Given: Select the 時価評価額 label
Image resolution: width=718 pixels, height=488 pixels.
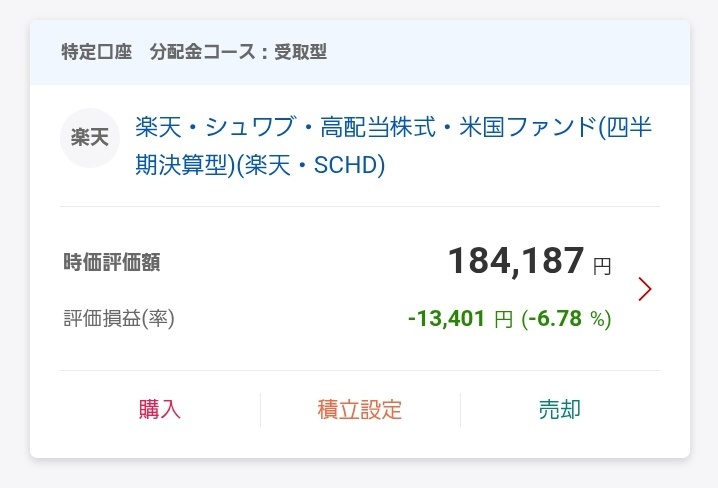Looking at the screenshot, I should coord(112,262).
